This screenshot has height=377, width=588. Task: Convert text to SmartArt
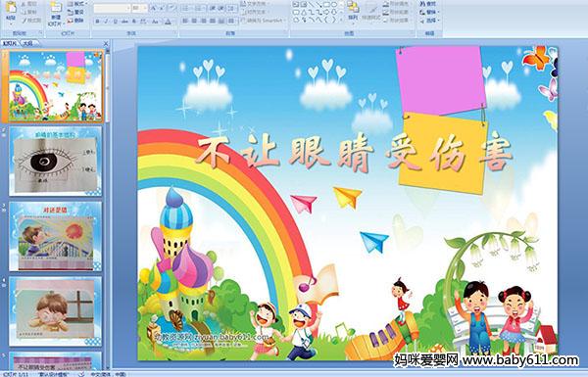point(263,21)
